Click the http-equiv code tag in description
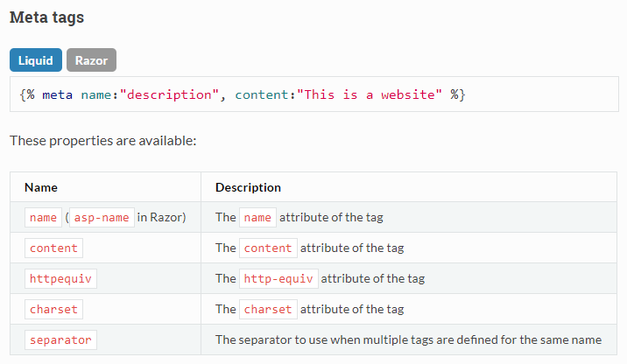This screenshot has width=627, height=364. 278,278
